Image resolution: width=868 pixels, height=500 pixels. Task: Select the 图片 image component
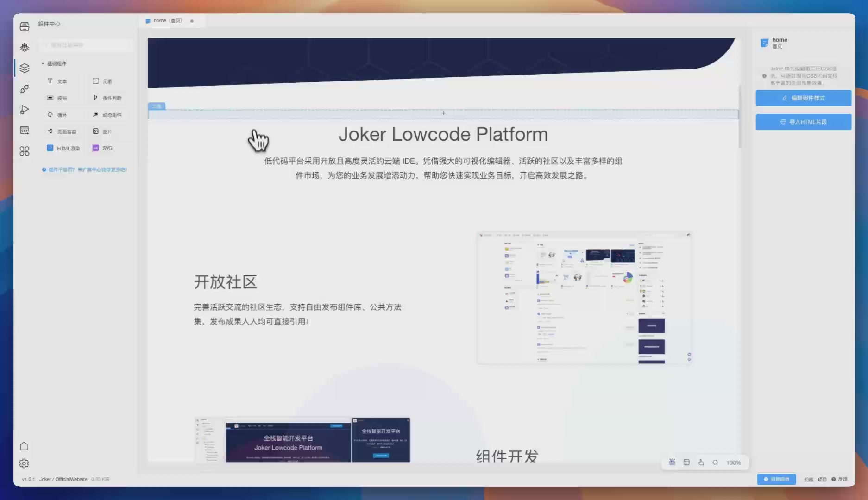coord(102,131)
